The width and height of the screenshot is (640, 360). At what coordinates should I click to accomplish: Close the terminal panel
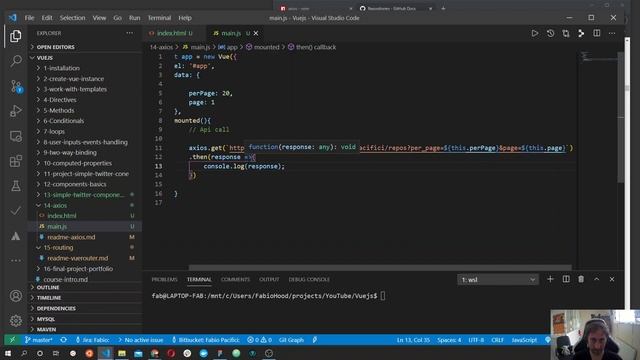coord(612,279)
